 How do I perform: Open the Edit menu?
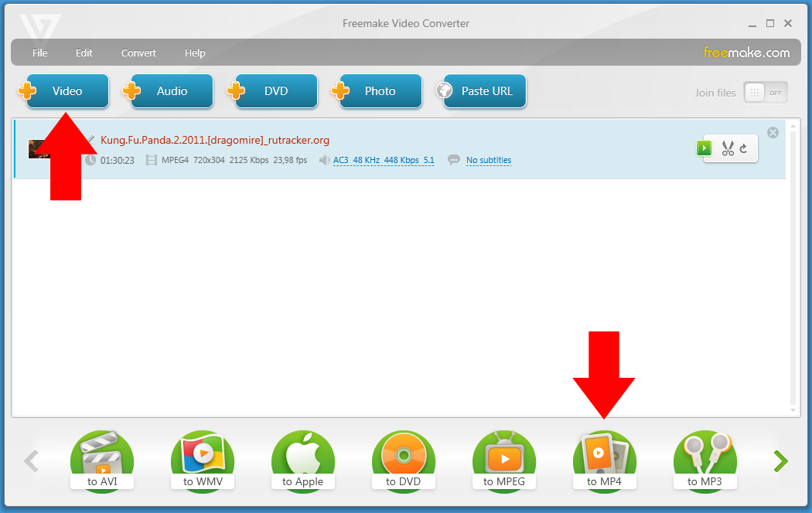[x=84, y=53]
